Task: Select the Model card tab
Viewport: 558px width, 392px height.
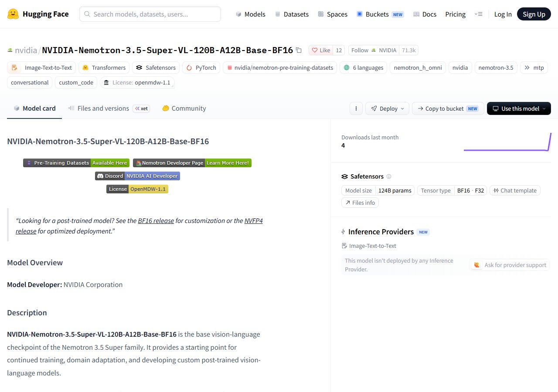Action: coord(34,108)
